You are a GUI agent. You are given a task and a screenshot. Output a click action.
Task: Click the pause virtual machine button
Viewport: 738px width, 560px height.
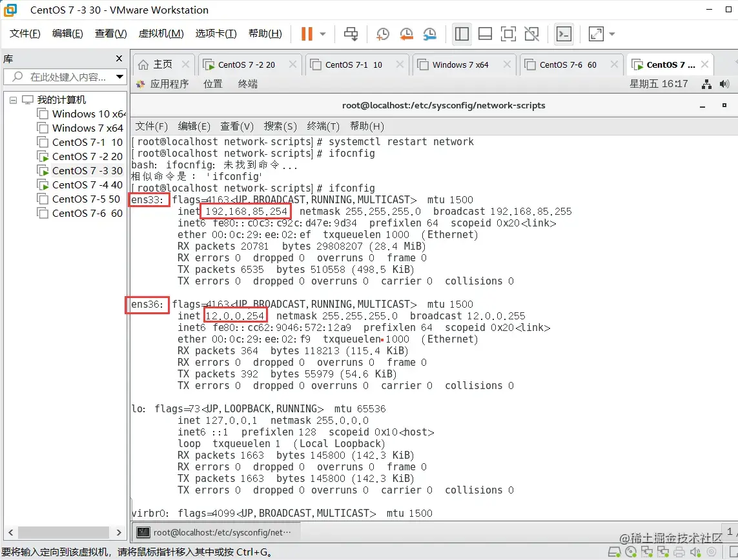307,34
